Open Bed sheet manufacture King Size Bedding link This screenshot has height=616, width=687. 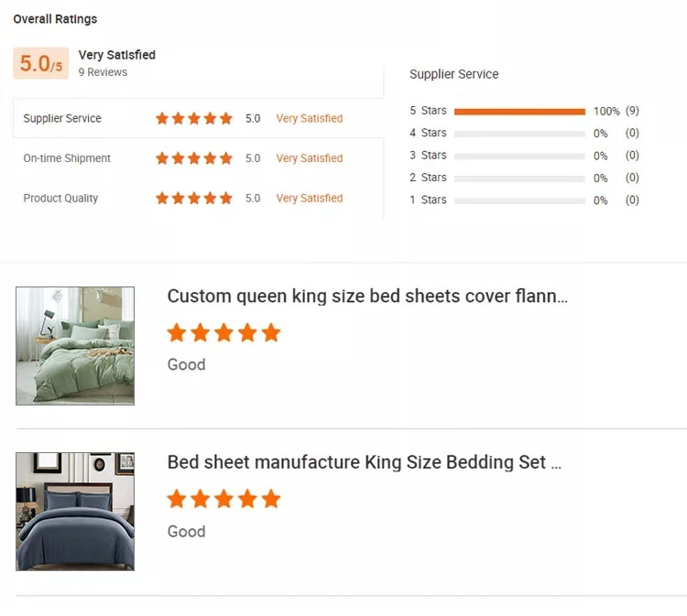coord(364,462)
